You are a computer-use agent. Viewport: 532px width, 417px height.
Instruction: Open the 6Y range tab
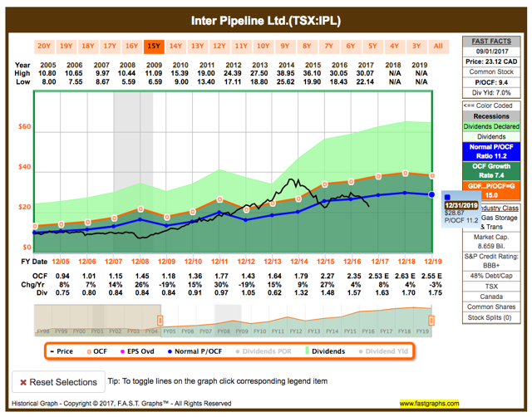click(351, 47)
